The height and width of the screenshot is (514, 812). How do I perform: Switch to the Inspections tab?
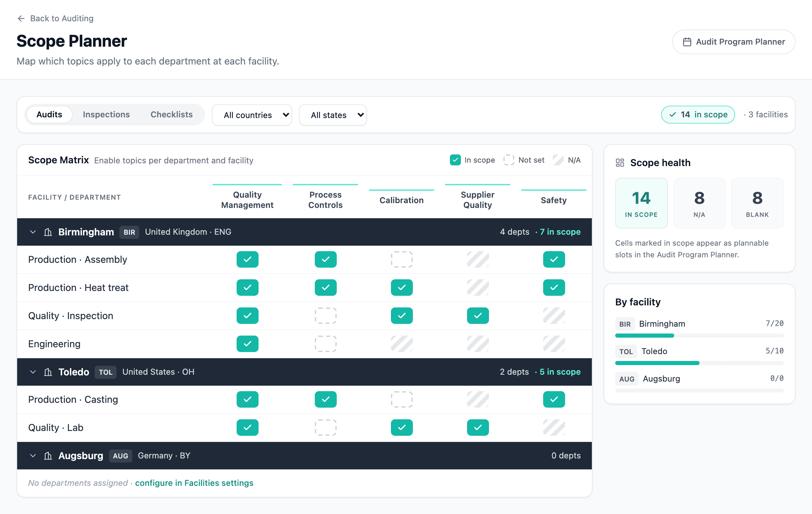click(106, 115)
